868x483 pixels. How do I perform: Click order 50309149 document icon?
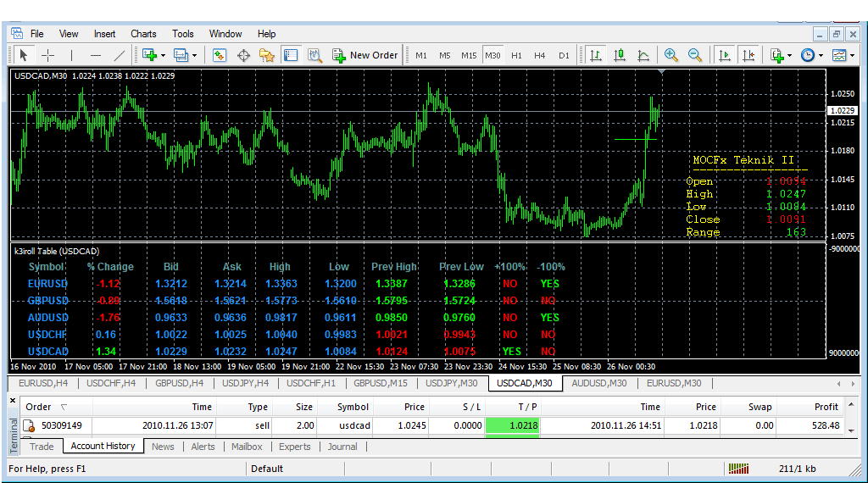(x=29, y=425)
